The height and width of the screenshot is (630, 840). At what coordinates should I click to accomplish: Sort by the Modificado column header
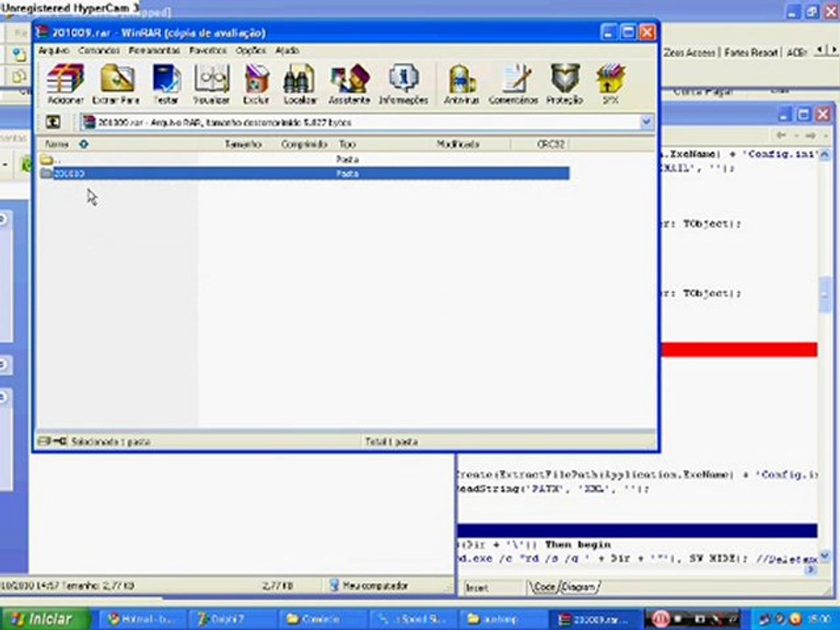tap(458, 144)
